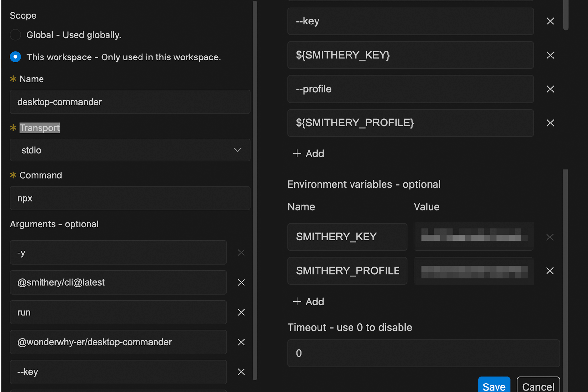Remove the --key argument in left panel
Image resolution: width=588 pixels, height=392 pixels.
[x=241, y=372]
